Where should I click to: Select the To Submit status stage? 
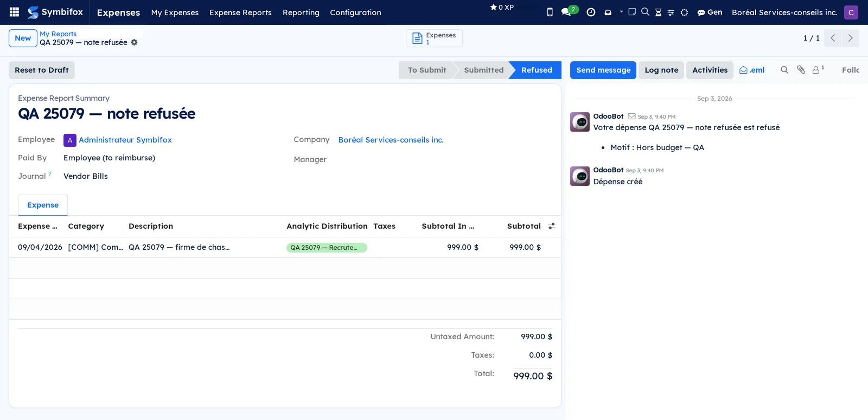coord(427,70)
